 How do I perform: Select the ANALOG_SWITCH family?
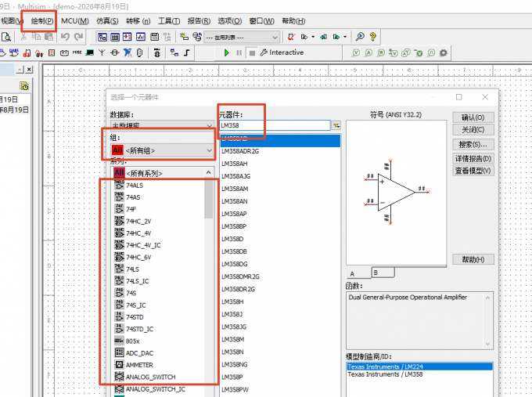tap(159, 377)
